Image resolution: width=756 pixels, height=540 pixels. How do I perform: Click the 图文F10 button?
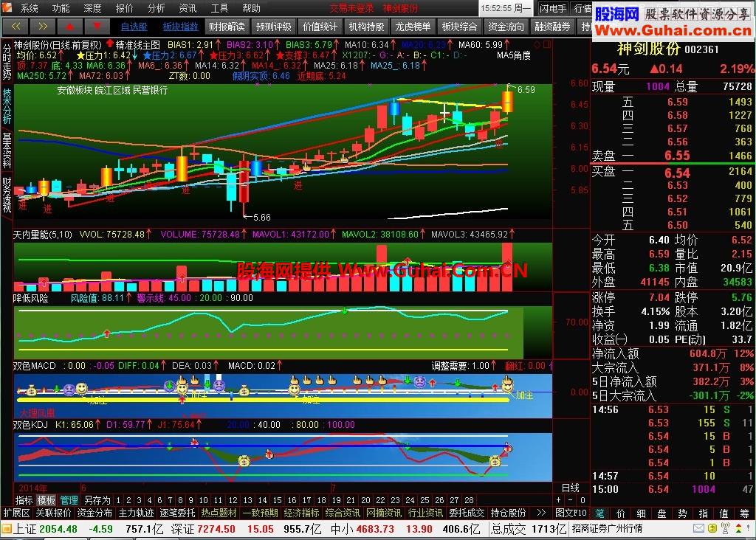pos(571,513)
